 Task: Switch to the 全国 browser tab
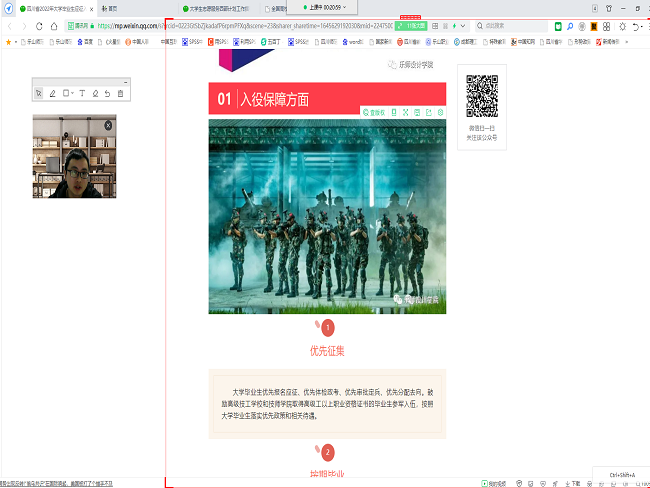(x=276, y=8)
